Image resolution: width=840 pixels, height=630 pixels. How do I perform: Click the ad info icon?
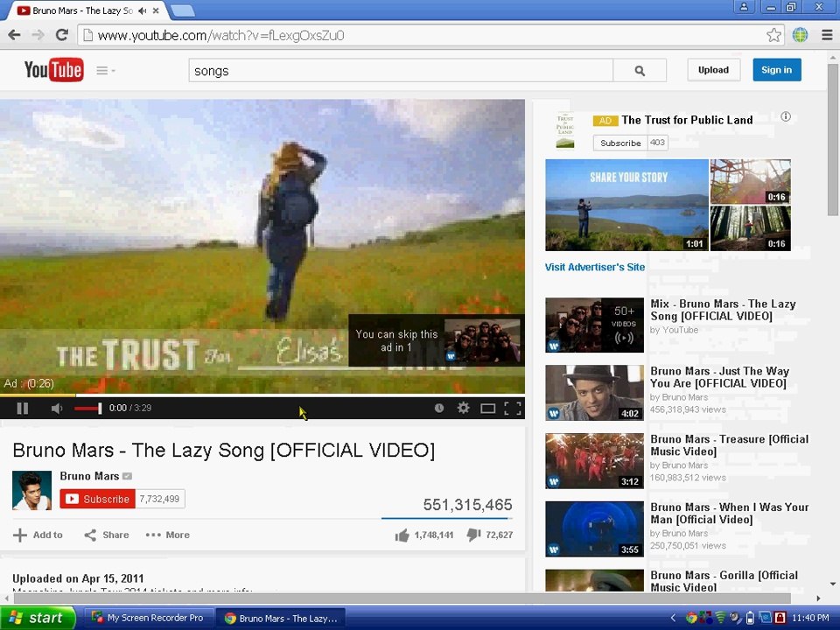(786, 116)
